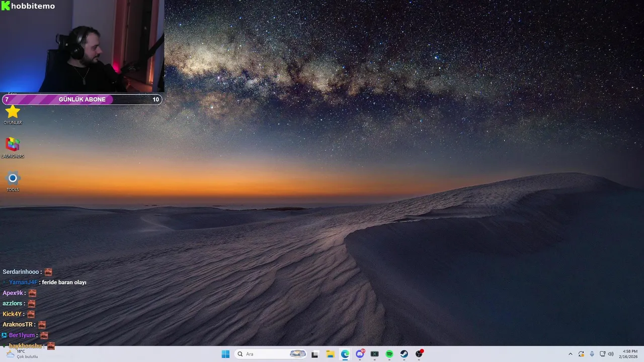Open File Explorer from the taskbar
The width and height of the screenshot is (644, 362).
point(330,354)
